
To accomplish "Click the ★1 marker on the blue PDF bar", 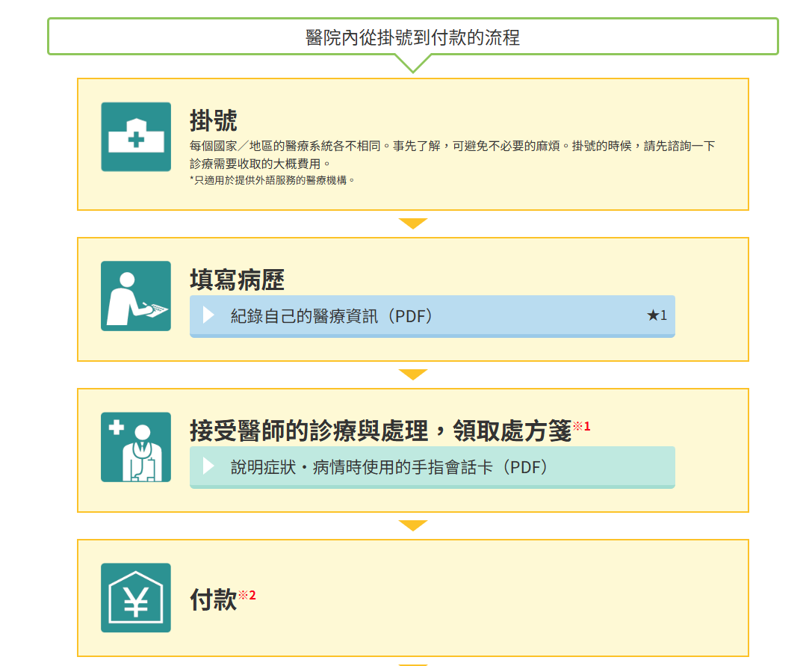I will click(x=656, y=315).
